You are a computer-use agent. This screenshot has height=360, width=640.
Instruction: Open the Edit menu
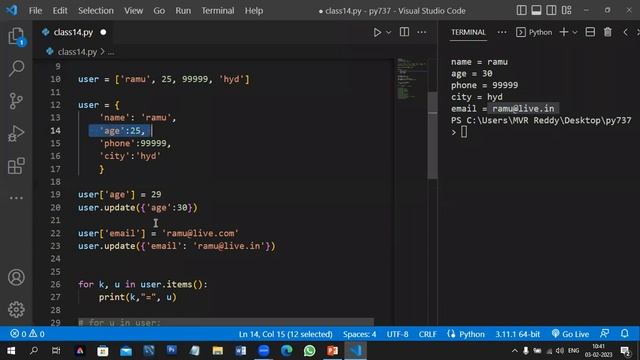(60, 11)
